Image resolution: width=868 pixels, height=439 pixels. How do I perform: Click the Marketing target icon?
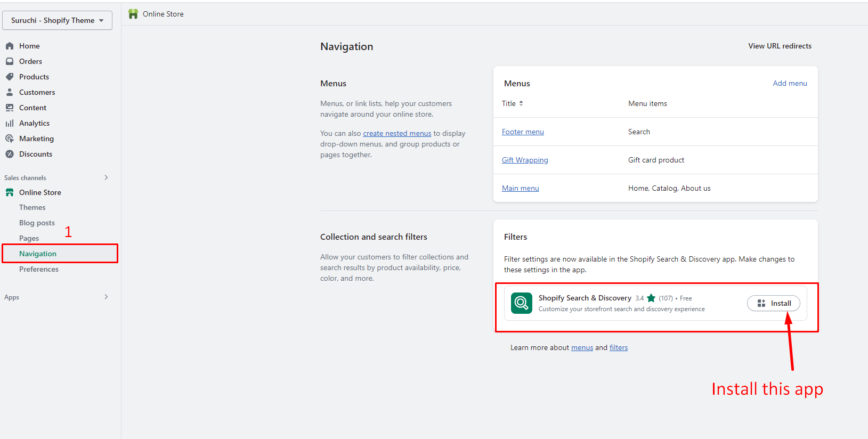pos(10,139)
